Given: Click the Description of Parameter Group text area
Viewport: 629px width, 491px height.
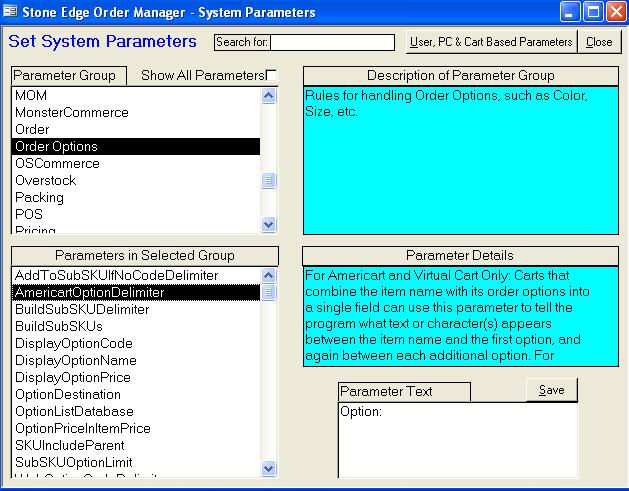Looking at the screenshot, I should (x=461, y=160).
